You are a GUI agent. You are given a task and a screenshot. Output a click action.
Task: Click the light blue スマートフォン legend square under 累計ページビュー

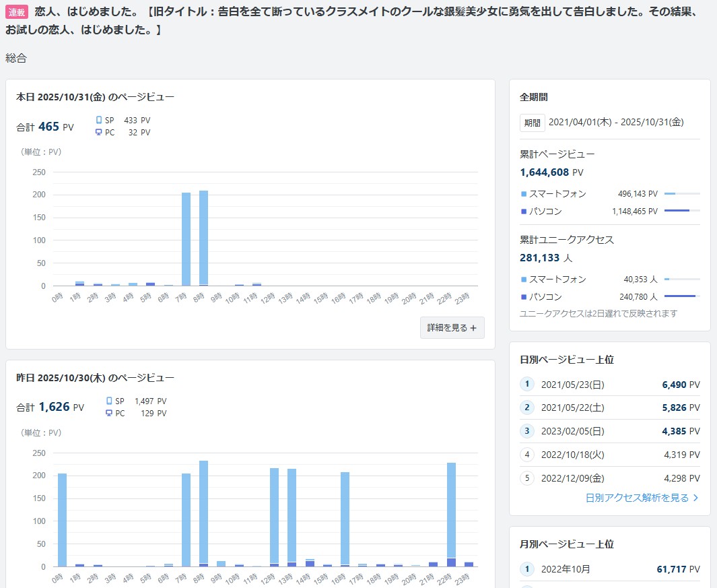click(524, 194)
